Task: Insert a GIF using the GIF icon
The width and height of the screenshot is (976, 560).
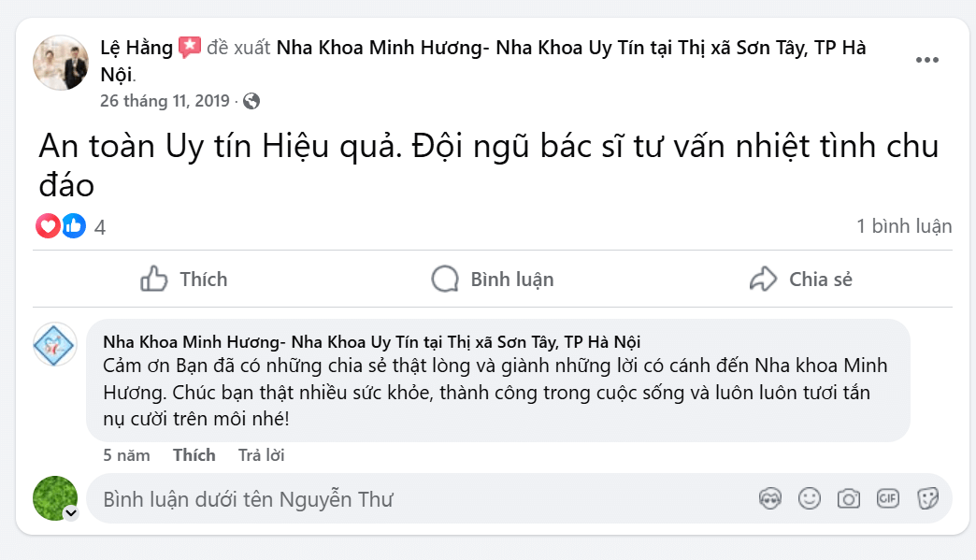Action: (889, 498)
